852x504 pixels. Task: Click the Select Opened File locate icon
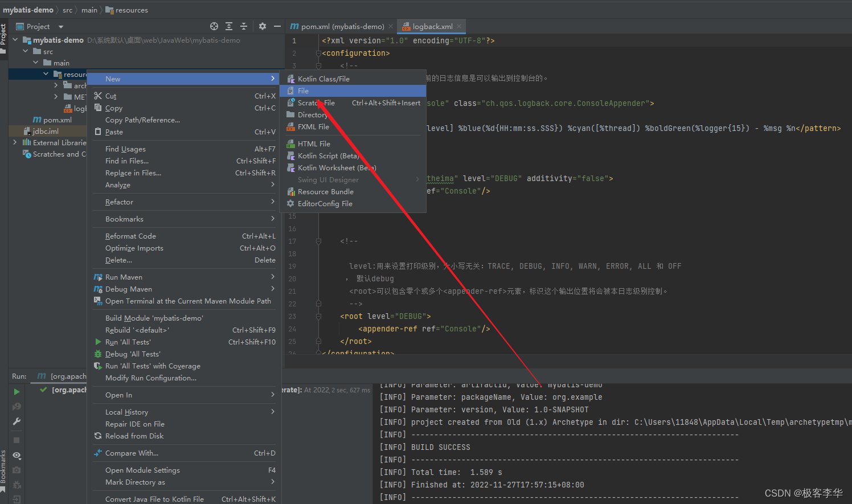click(x=214, y=26)
